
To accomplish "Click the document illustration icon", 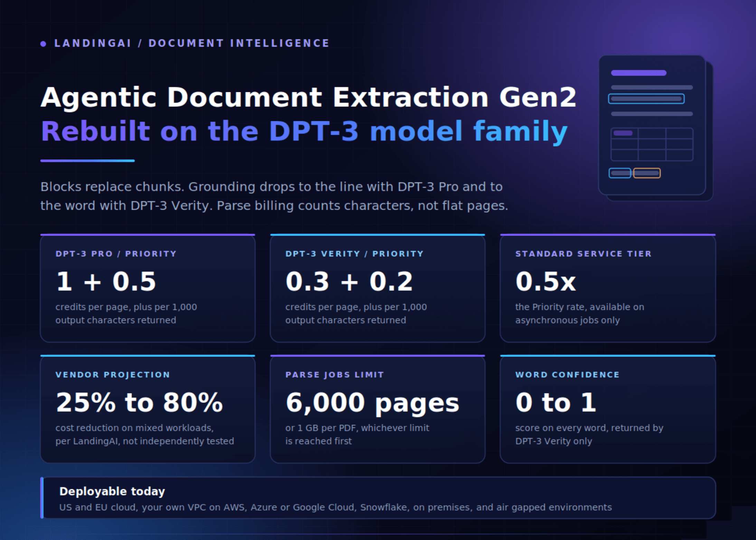I will [655, 127].
